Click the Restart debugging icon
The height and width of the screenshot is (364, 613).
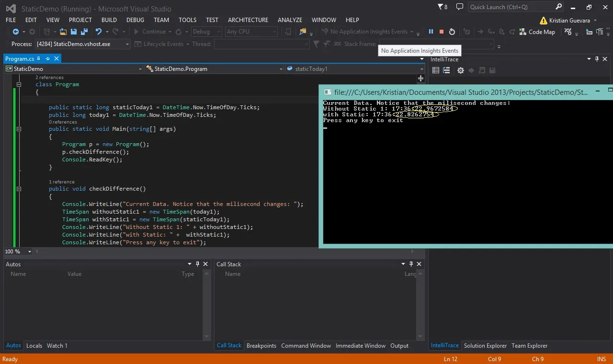click(452, 32)
